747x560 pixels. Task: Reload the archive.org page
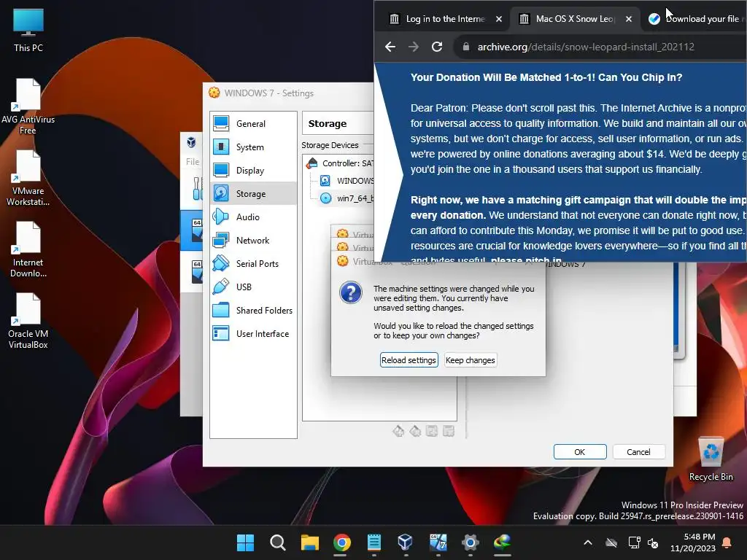[x=437, y=47]
